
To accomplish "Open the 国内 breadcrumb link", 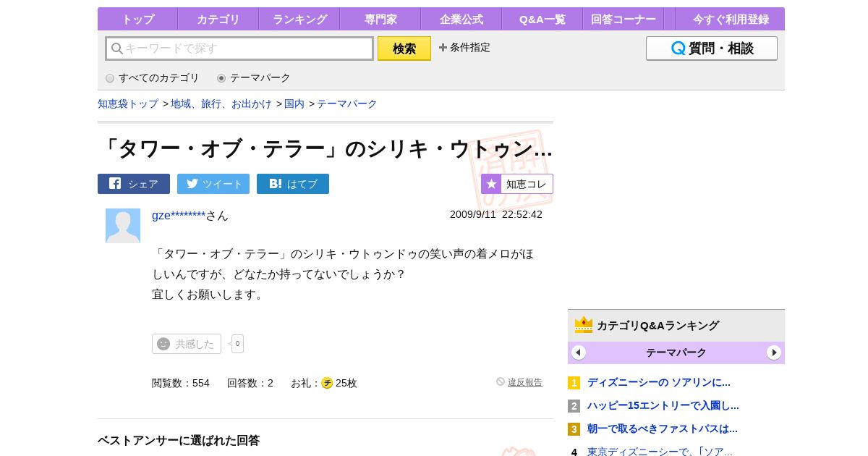I will tap(294, 104).
